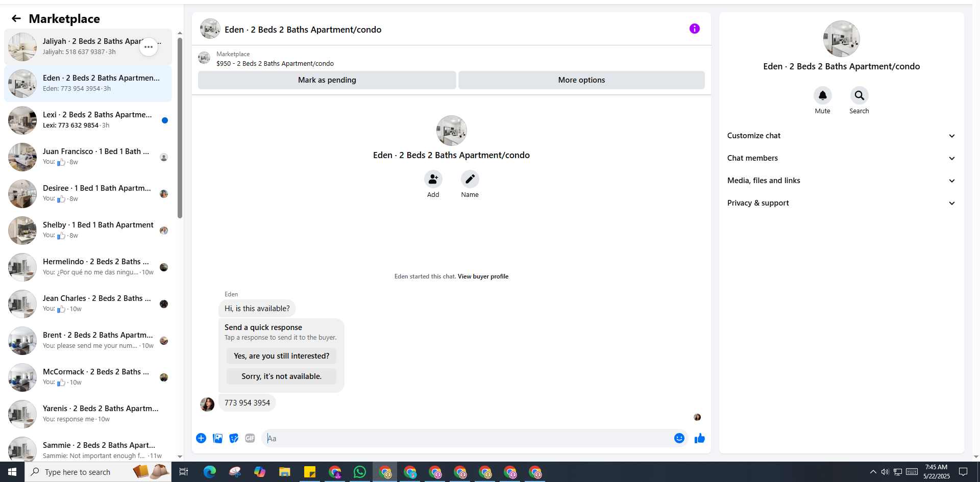Click the listing thumbnail in chat header
The width and height of the screenshot is (980, 482).
(210, 29)
